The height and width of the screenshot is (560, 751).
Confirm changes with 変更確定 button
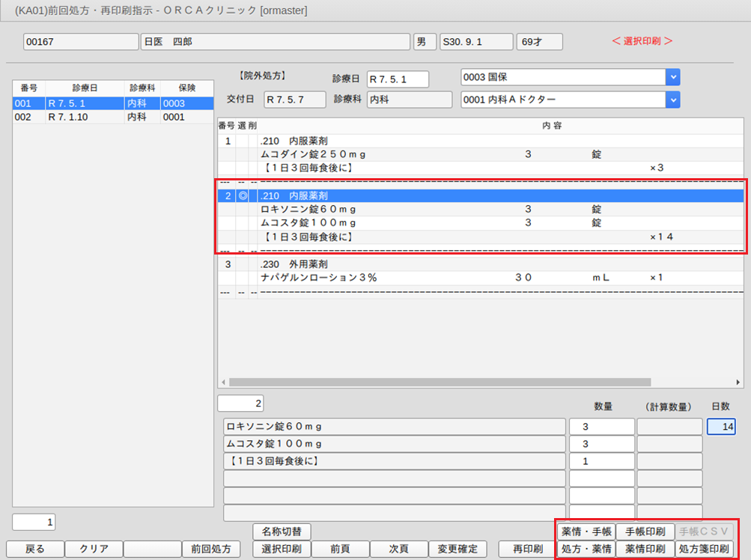(x=457, y=549)
